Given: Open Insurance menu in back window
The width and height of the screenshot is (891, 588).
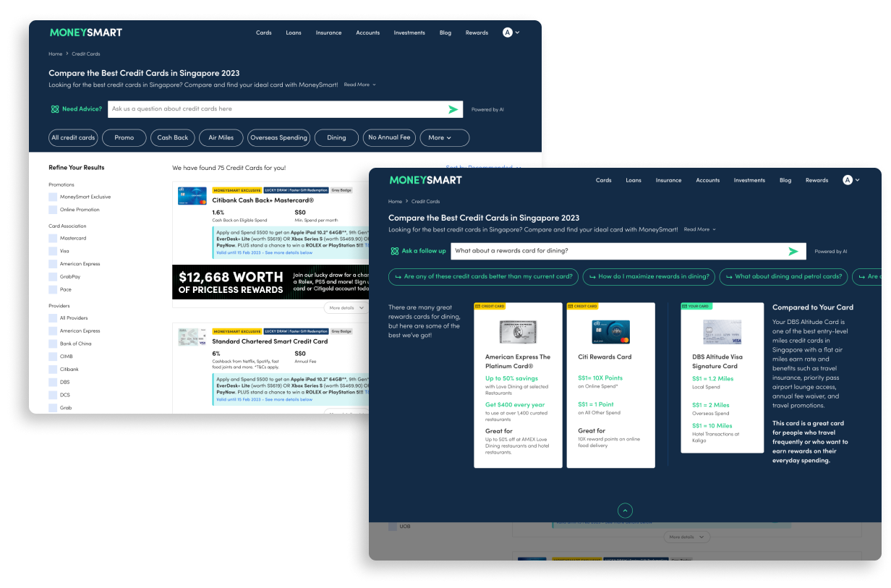Looking at the screenshot, I should point(328,33).
